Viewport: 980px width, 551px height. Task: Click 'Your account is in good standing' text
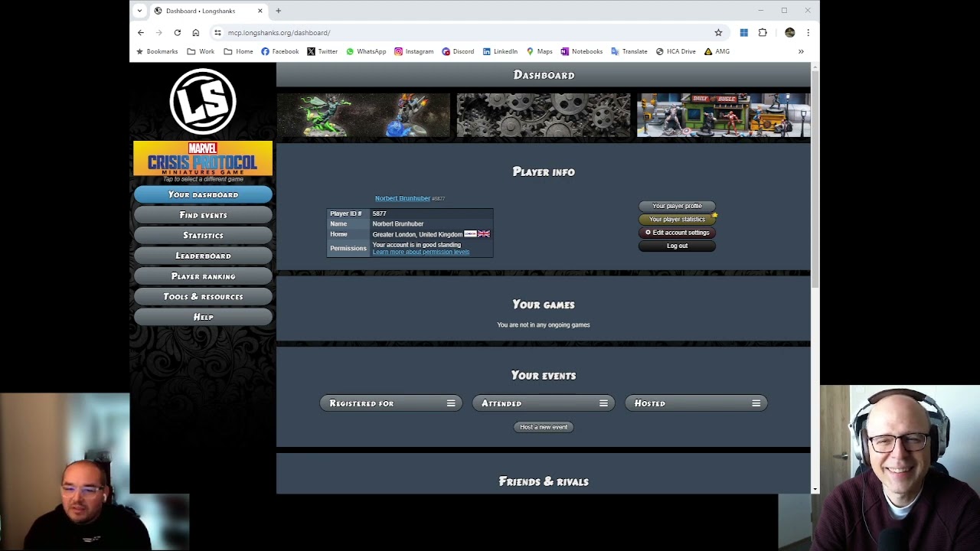tap(416, 245)
